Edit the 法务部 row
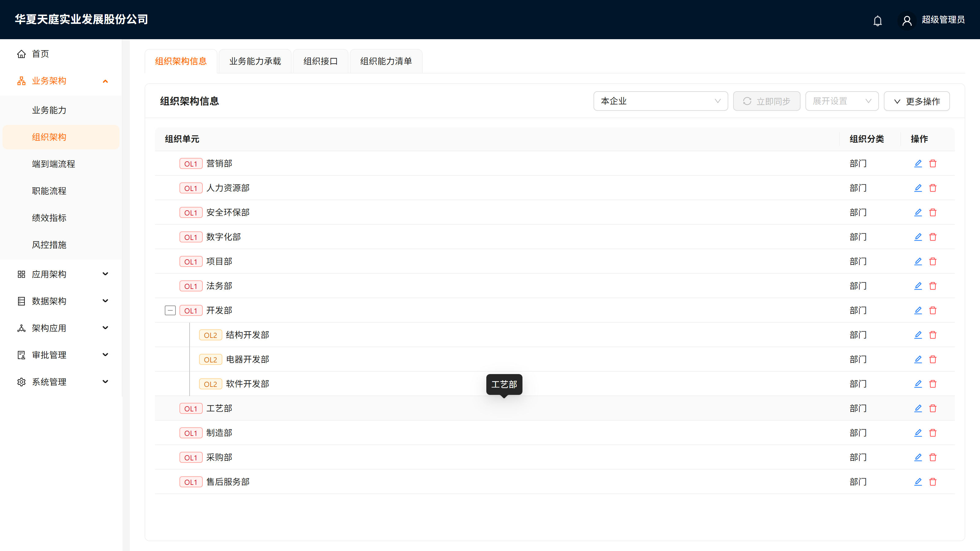The height and width of the screenshot is (551, 980). pos(918,286)
